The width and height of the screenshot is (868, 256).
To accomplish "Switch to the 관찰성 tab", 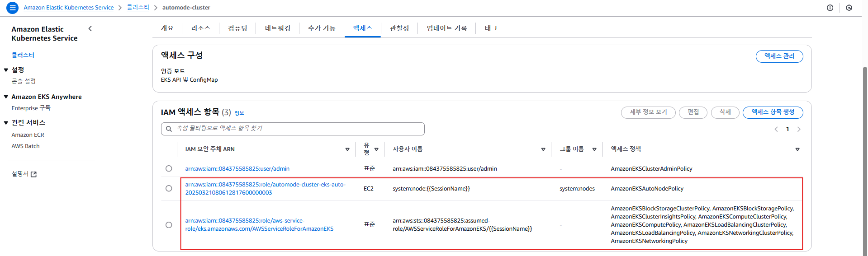I will [x=399, y=28].
